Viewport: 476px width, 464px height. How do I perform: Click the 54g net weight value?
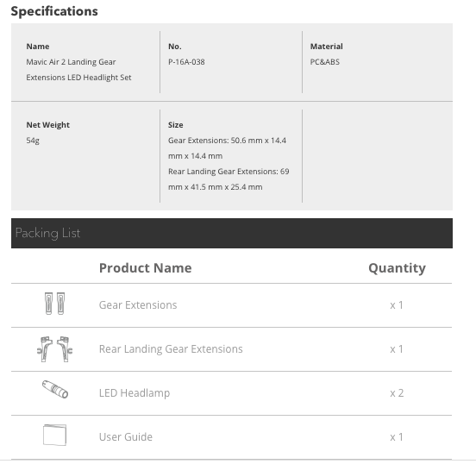(x=33, y=141)
